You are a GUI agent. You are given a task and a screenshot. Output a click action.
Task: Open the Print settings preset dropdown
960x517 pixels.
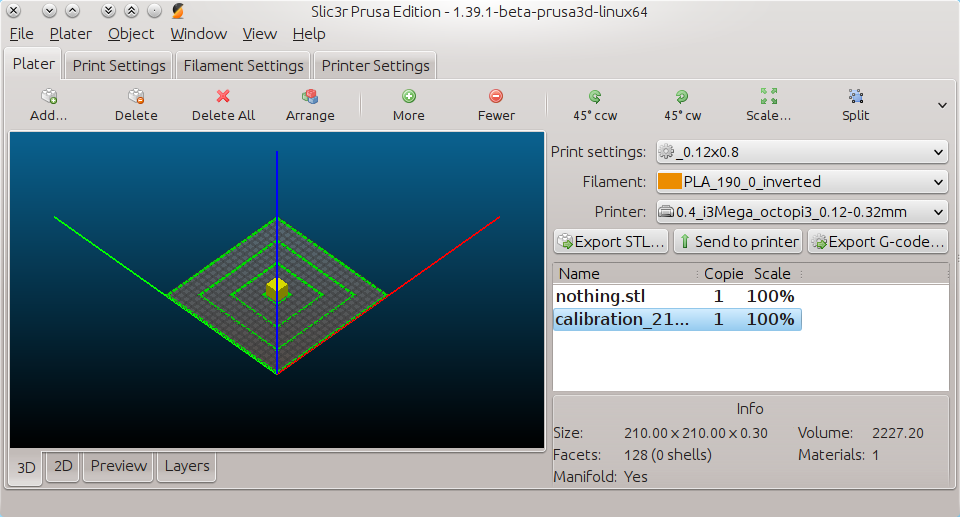pyautogui.click(x=802, y=152)
